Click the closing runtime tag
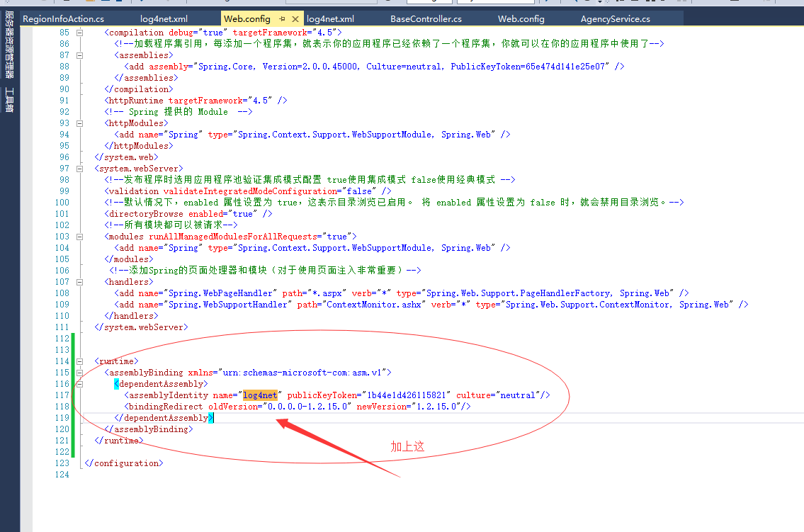 119,440
